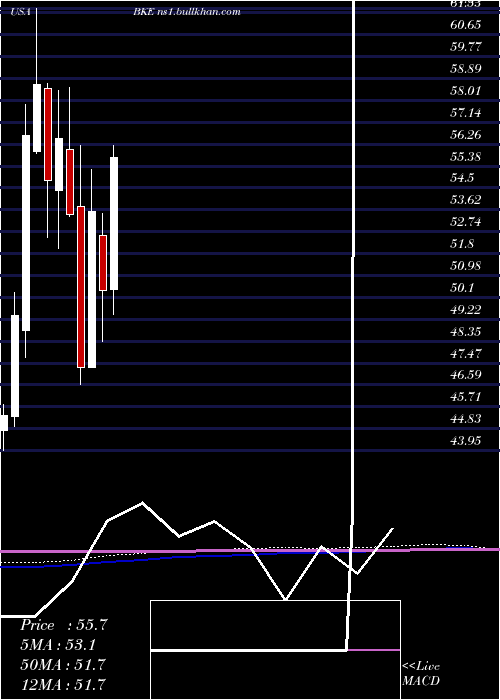This screenshot has height=700, width=500.
Task: Click the 51.8 price axis label
Action: point(462,244)
